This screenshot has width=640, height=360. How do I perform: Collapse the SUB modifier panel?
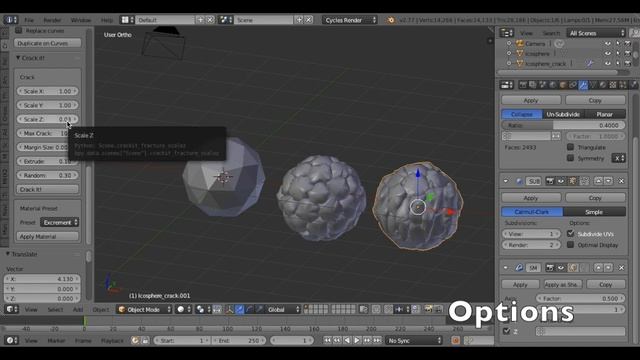click(506, 181)
